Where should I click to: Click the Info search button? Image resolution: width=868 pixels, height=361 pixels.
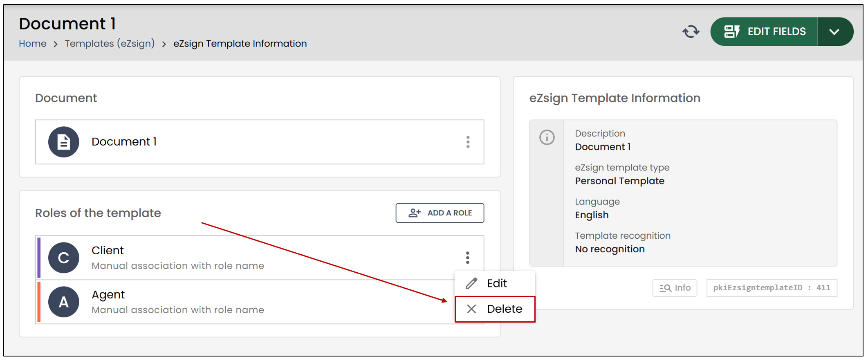click(675, 288)
